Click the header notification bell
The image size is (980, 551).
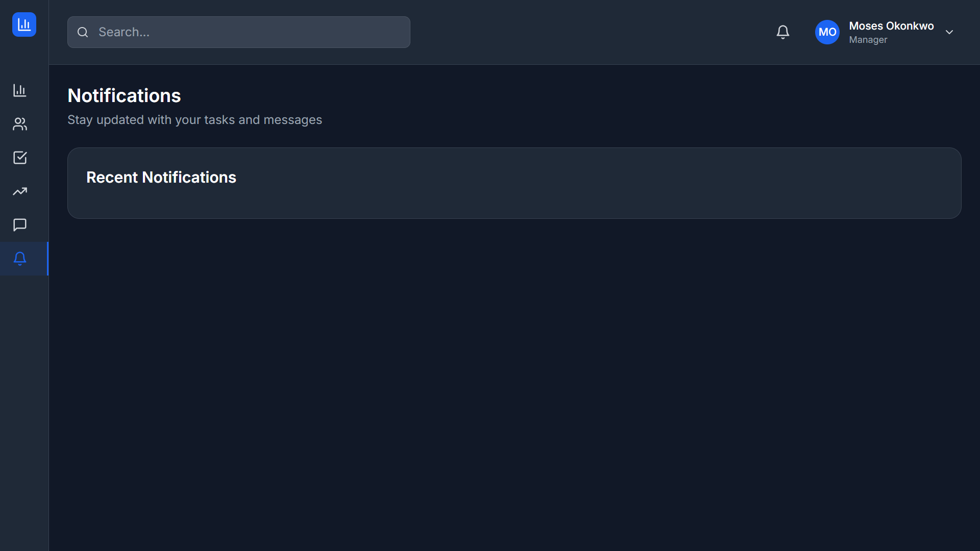click(782, 32)
